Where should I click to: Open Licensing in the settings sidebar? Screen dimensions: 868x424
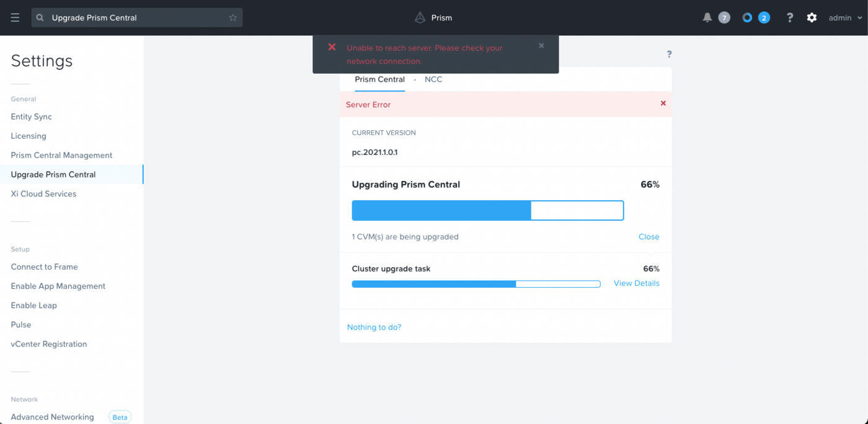(29, 136)
